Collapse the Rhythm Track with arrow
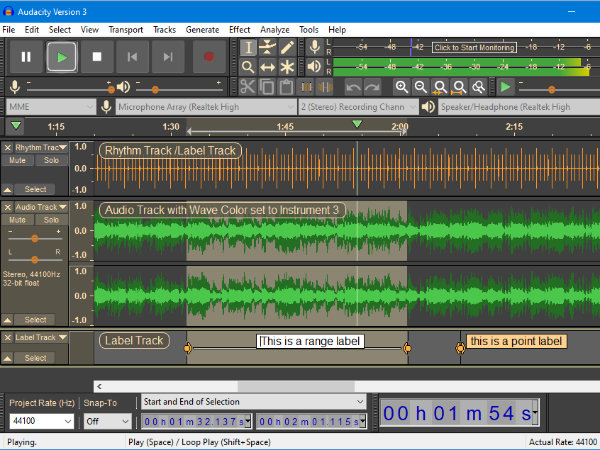Image resolution: width=600 pixels, height=450 pixels. click(8, 189)
